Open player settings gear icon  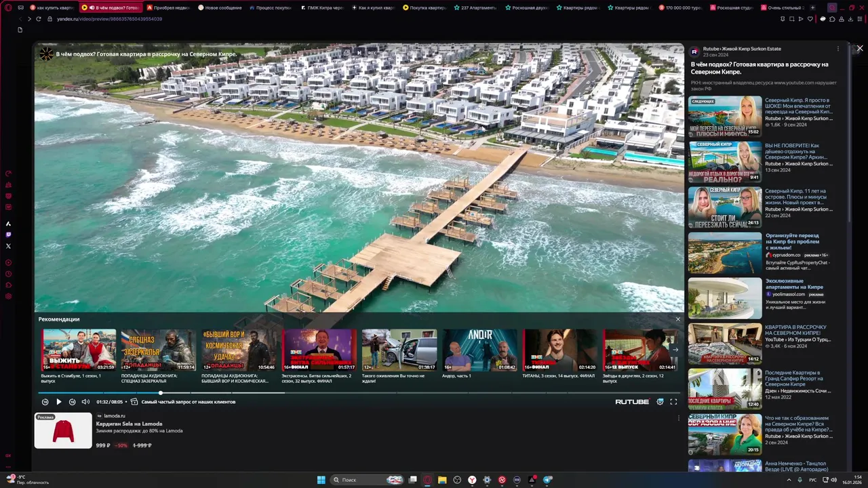[x=660, y=402]
